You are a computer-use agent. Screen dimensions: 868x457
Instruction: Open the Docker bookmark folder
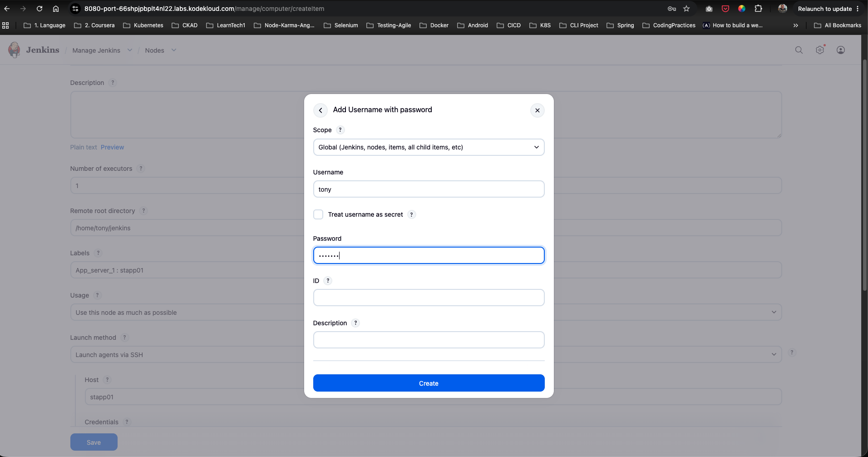(434, 25)
